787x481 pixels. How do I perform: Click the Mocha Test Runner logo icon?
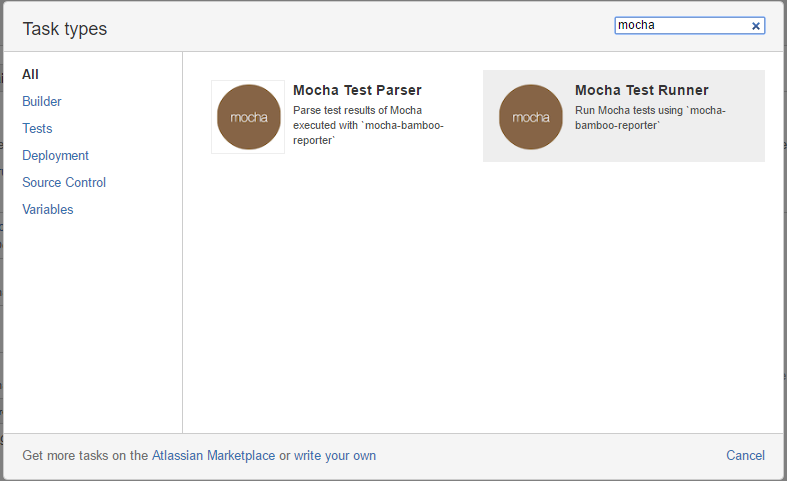[x=531, y=117]
